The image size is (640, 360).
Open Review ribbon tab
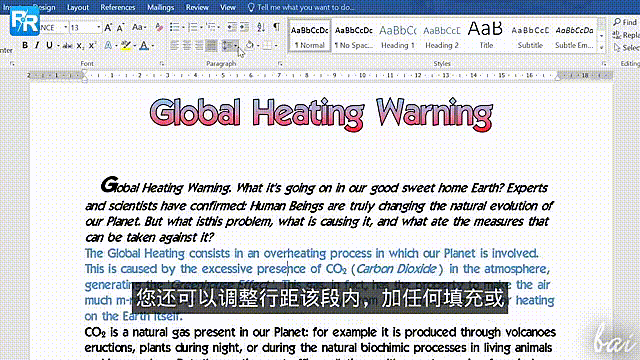197,7
